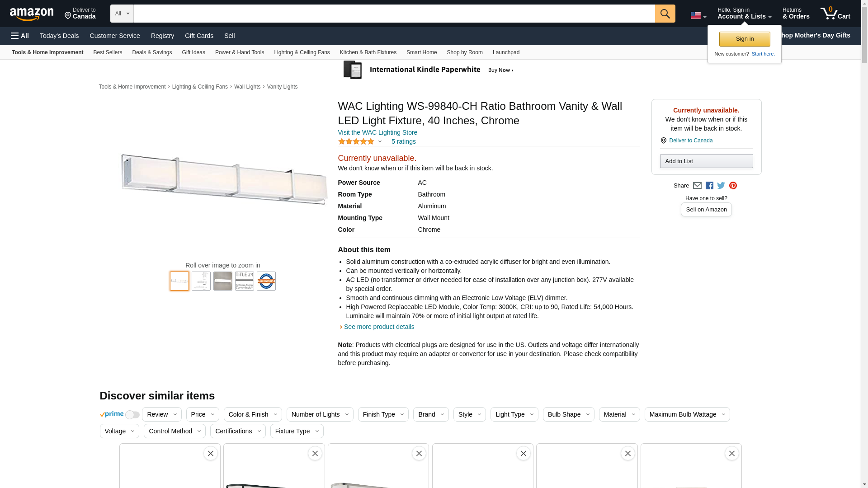
Task: Click the yellow Sign in button
Action: pos(745,39)
